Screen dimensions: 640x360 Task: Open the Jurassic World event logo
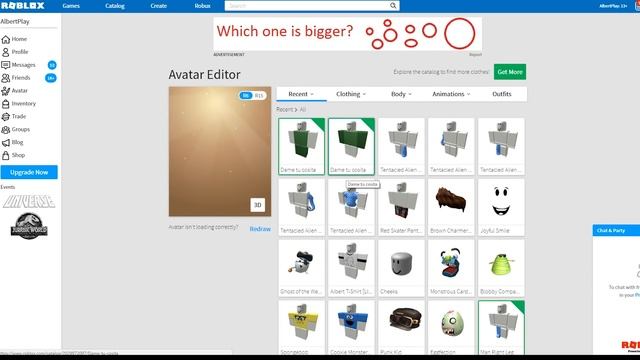[29, 226]
